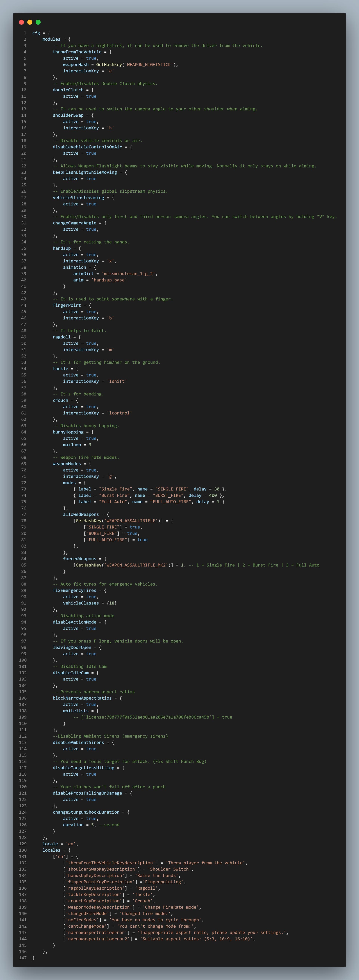Image resolution: width=359 pixels, height=980 pixels.
Task: Select the 'Fingerpointing' locale value
Action: 163,882
